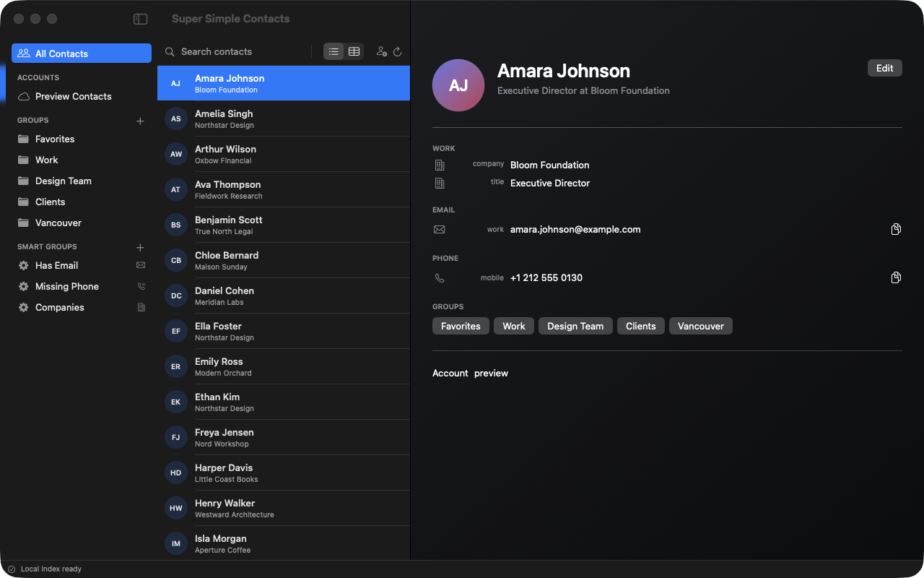Select Isla Morgan contact
Viewport: 924px width, 578px height.
pos(284,543)
